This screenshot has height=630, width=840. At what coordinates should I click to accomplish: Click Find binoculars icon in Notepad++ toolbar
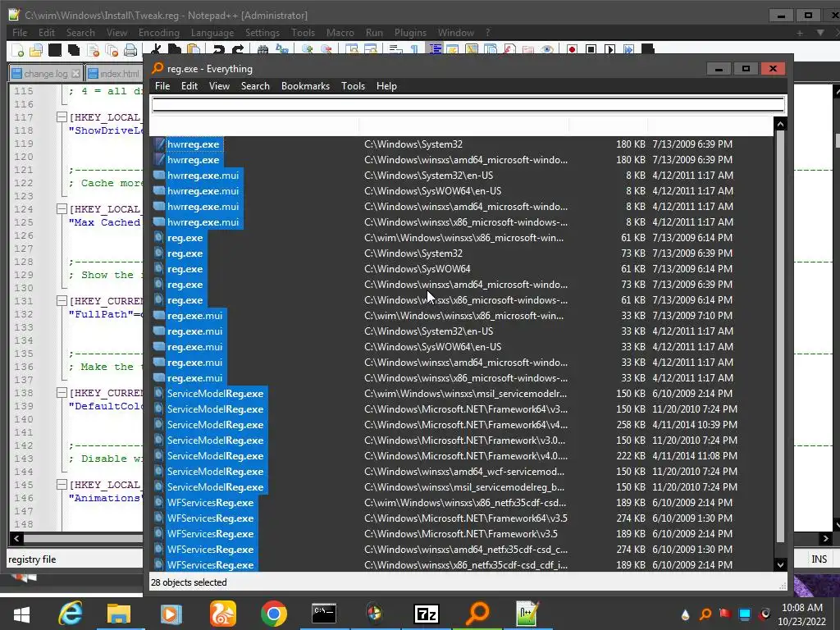262,49
